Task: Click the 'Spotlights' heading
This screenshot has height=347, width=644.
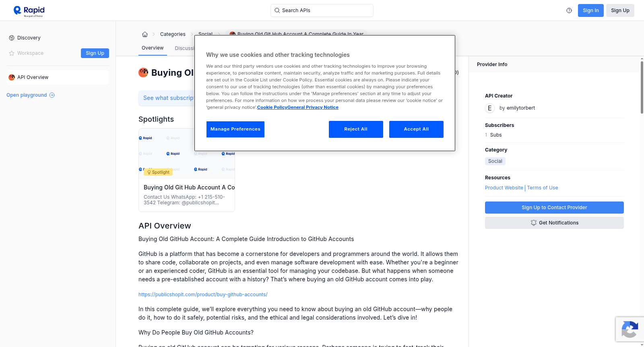Action: click(x=156, y=119)
